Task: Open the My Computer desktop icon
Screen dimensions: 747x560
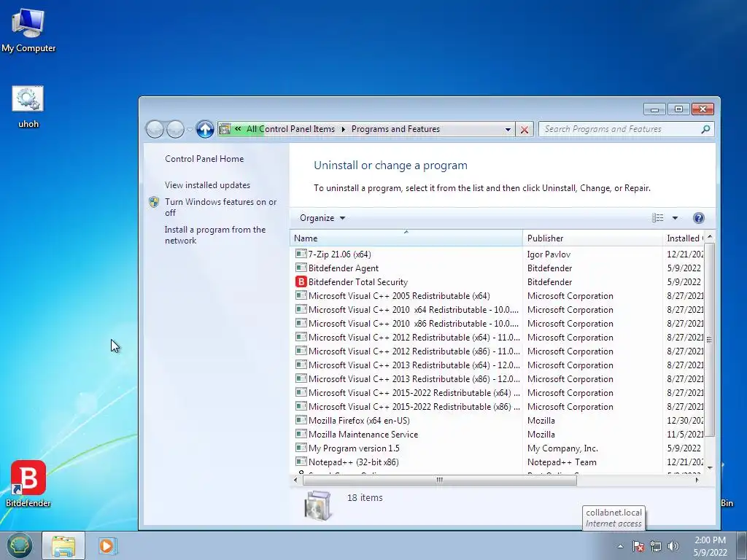Action: [x=28, y=30]
